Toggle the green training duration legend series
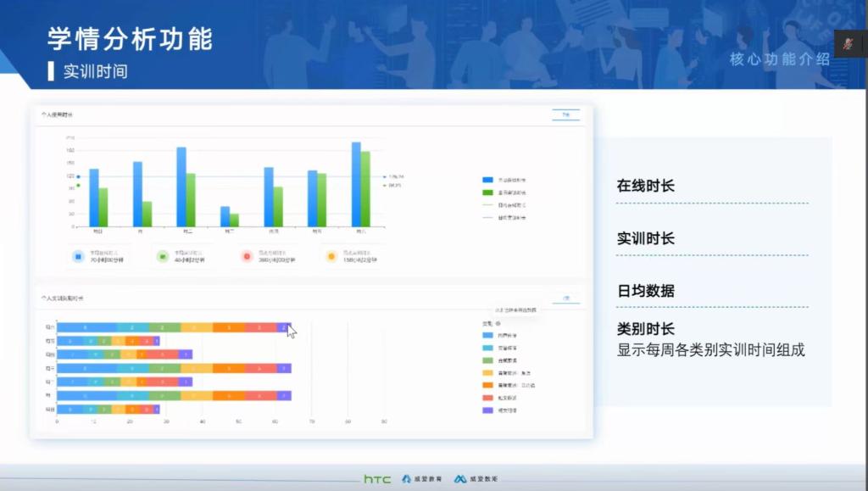Screen dimensions: 868x491 point(487,192)
